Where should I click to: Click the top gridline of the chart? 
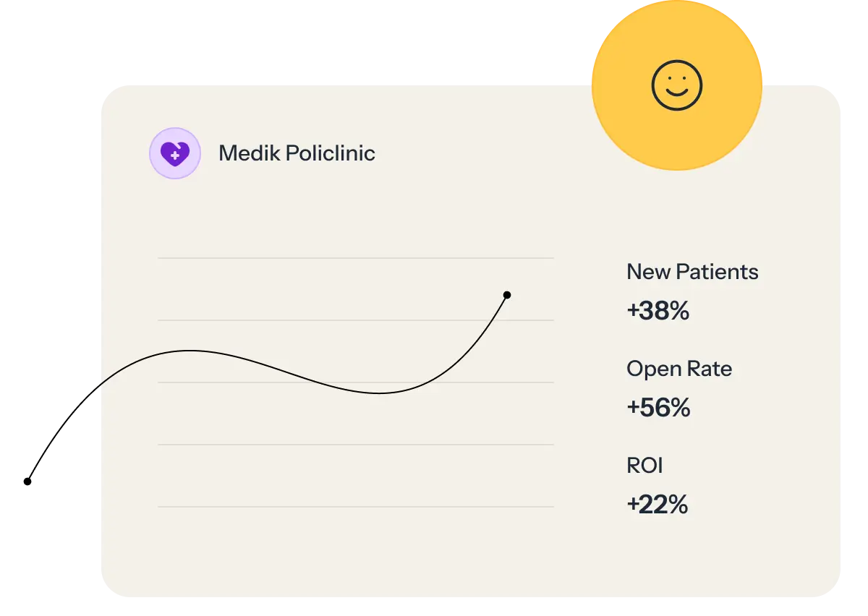[x=354, y=258]
